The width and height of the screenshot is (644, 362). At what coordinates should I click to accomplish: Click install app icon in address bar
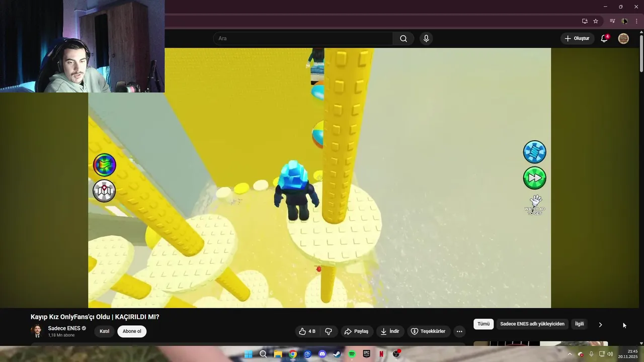click(x=585, y=21)
